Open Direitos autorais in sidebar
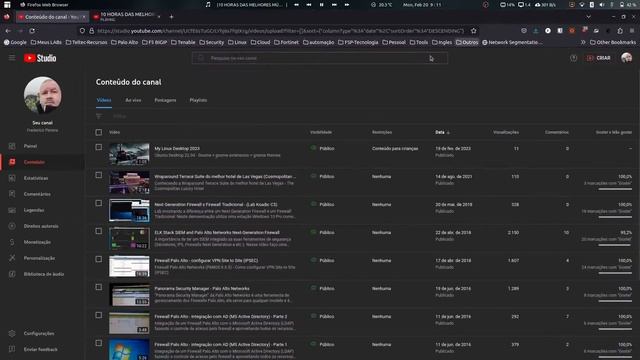 click(41, 226)
